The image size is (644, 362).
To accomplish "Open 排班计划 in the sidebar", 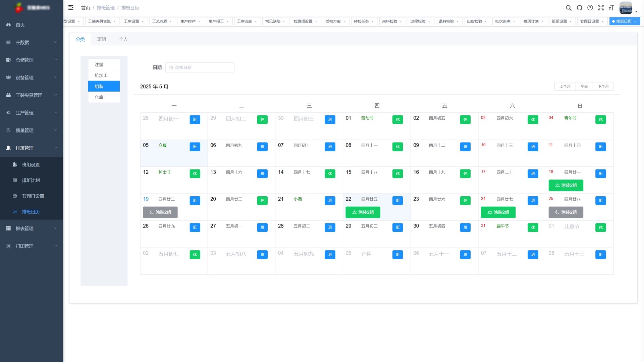I will pyautogui.click(x=31, y=180).
